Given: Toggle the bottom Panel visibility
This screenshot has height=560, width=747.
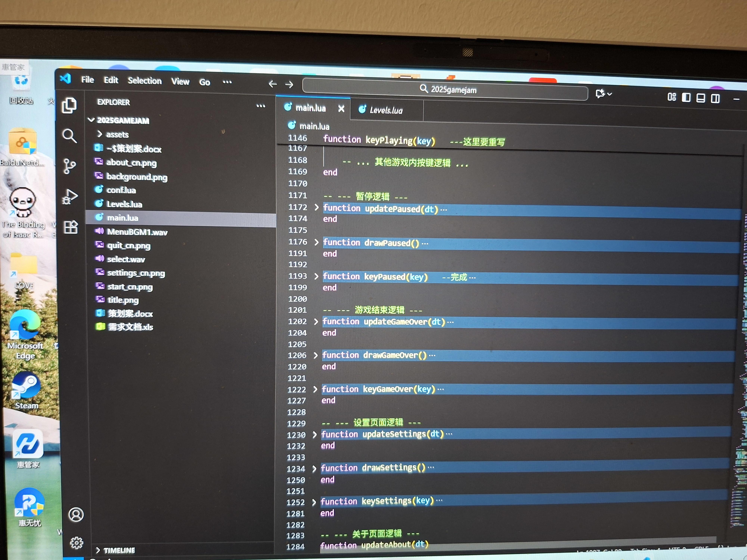Looking at the screenshot, I should [x=700, y=98].
